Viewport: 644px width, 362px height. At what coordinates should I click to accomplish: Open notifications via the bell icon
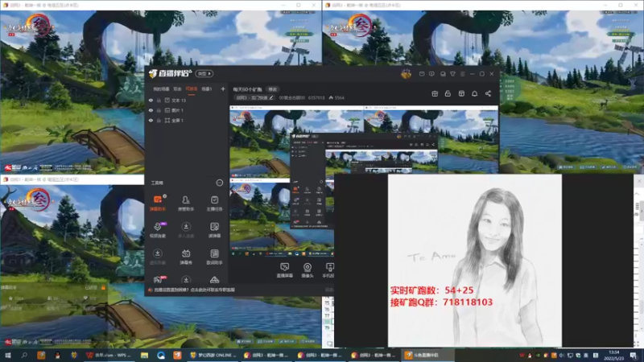(x=474, y=93)
